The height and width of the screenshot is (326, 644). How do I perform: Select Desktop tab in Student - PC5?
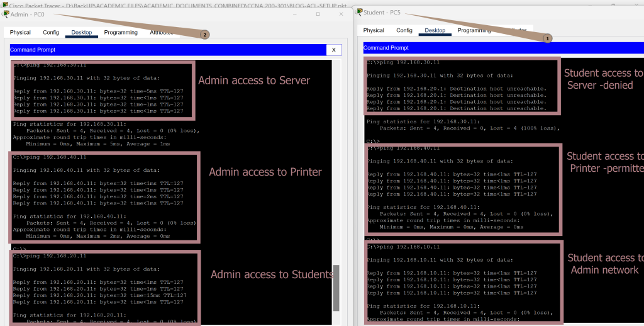click(435, 30)
